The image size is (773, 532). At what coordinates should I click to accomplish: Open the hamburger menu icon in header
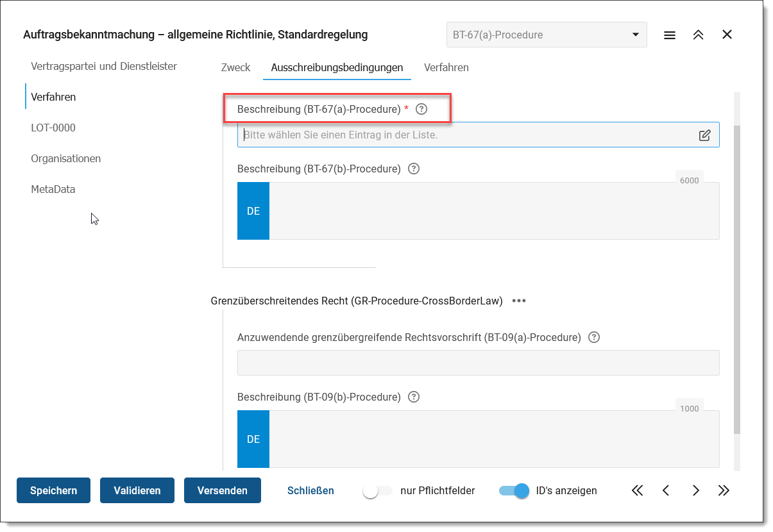tap(669, 35)
